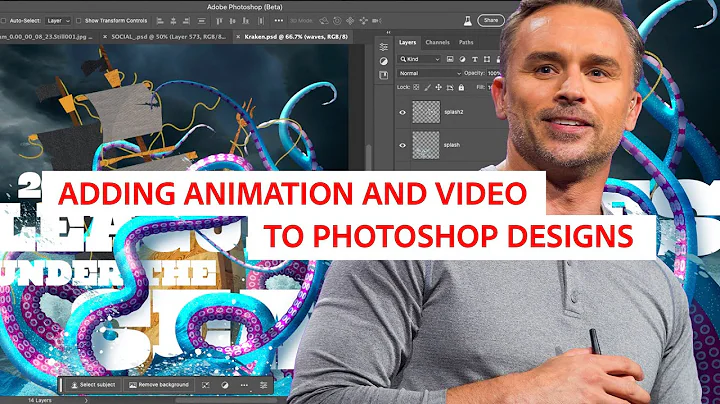Hide the splash layer
The width and height of the screenshot is (720, 404).
[x=403, y=145]
